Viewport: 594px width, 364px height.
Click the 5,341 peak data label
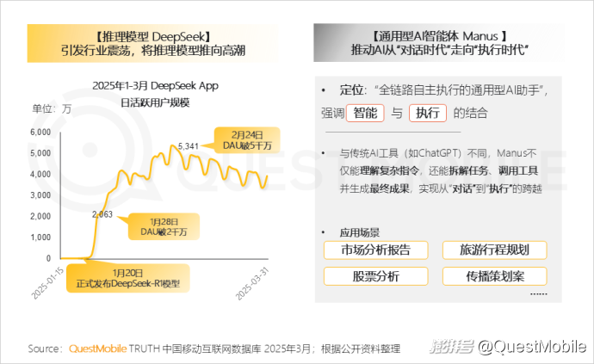coord(189,145)
